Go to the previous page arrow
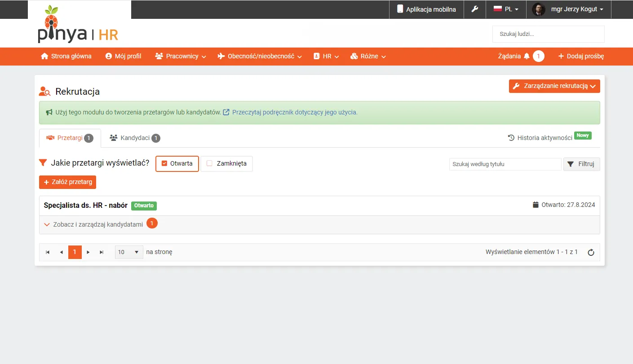Image resolution: width=633 pixels, height=364 pixels. [x=62, y=252]
